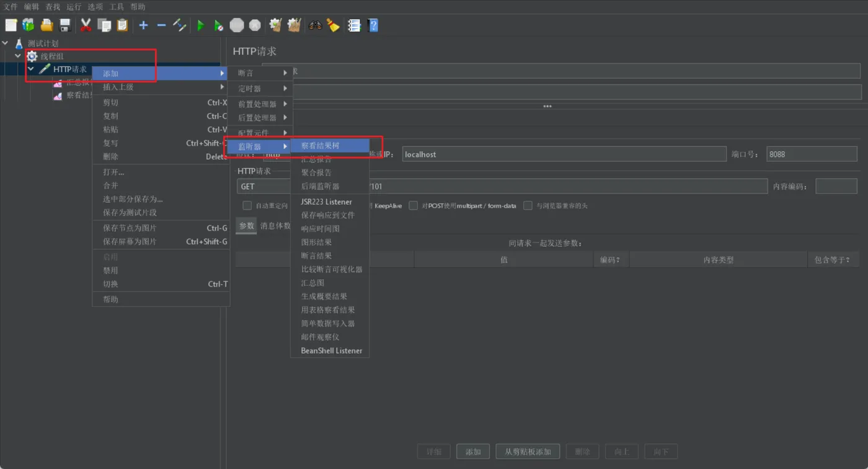This screenshot has height=469, width=868.
Task: Open the 文件 menu
Action: pos(11,7)
